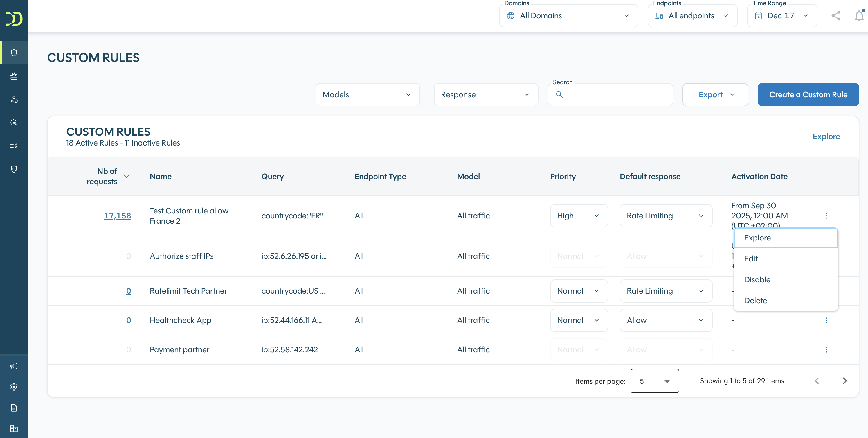Click the megaphone announcements icon
The image size is (868, 438).
(14, 366)
